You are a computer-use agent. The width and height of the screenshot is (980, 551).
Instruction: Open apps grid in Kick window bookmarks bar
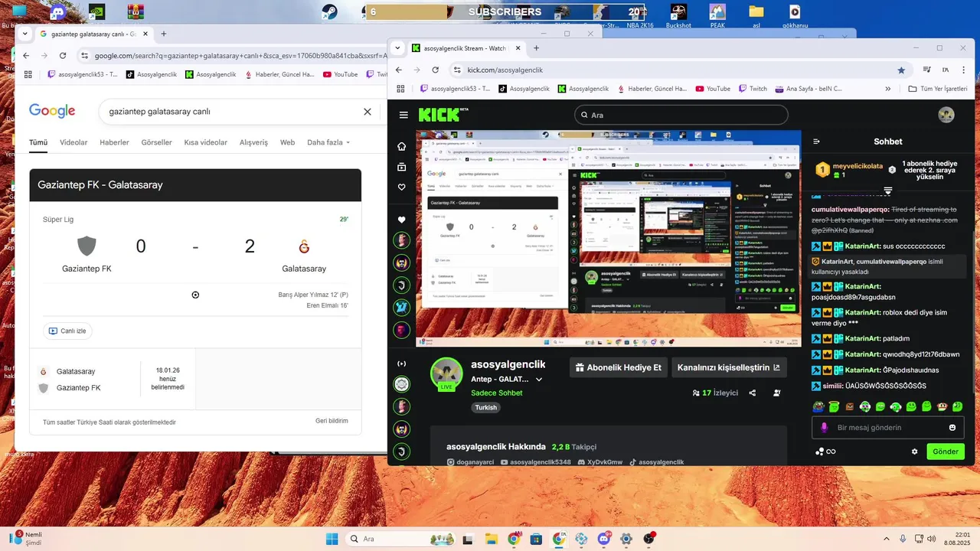[401, 89]
